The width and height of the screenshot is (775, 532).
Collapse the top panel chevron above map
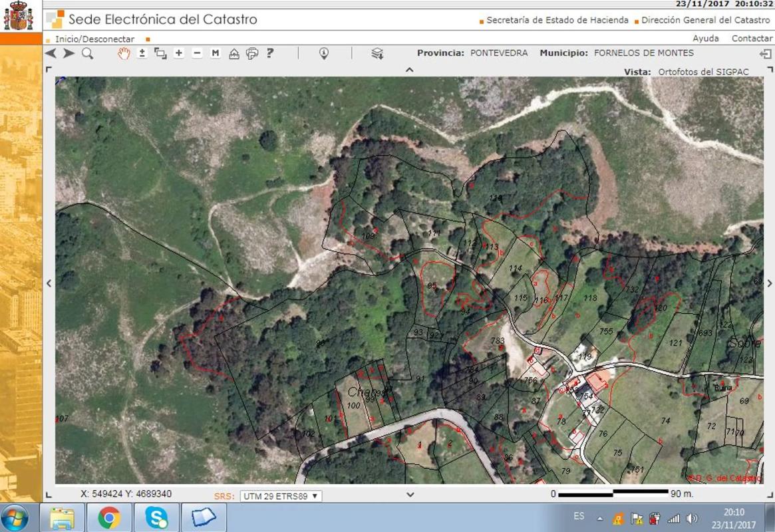click(410, 69)
